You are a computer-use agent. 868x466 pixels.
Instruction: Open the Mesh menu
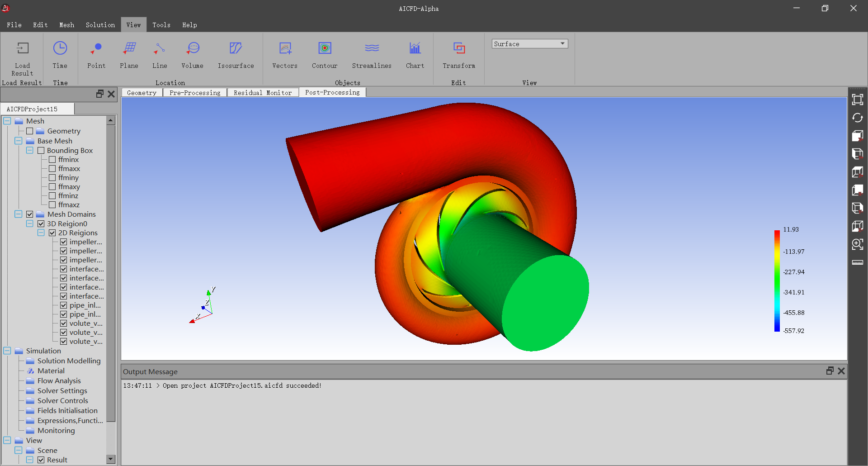pos(66,25)
